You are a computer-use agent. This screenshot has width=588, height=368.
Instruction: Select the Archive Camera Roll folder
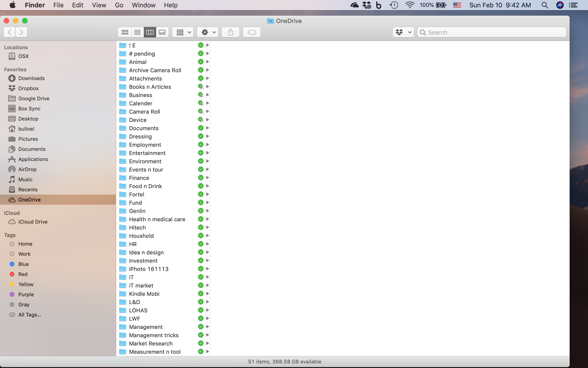point(163,70)
